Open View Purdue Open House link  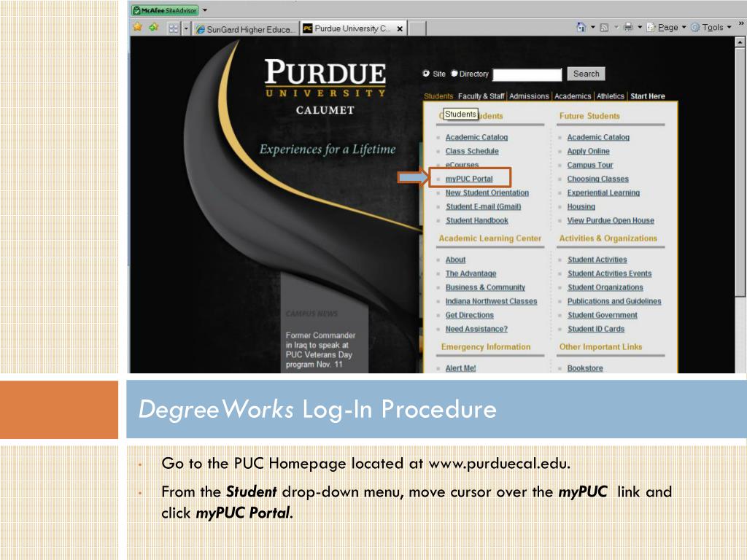[611, 220]
